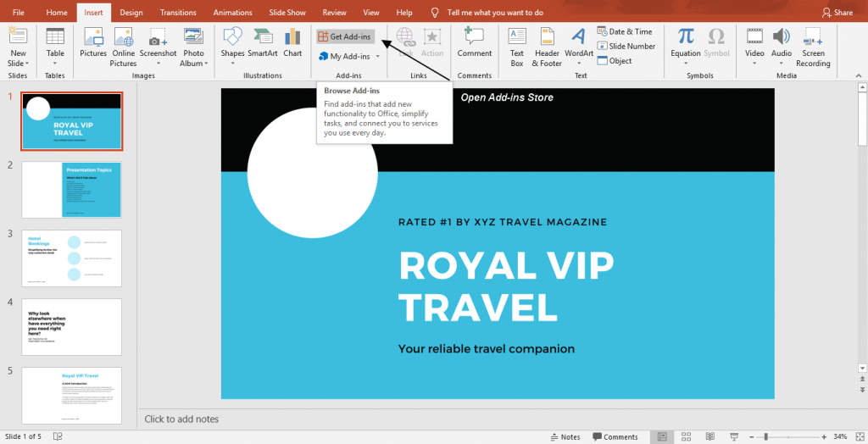Switch to Reading view
The width and height of the screenshot is (868, 444).
click(710, 437)
